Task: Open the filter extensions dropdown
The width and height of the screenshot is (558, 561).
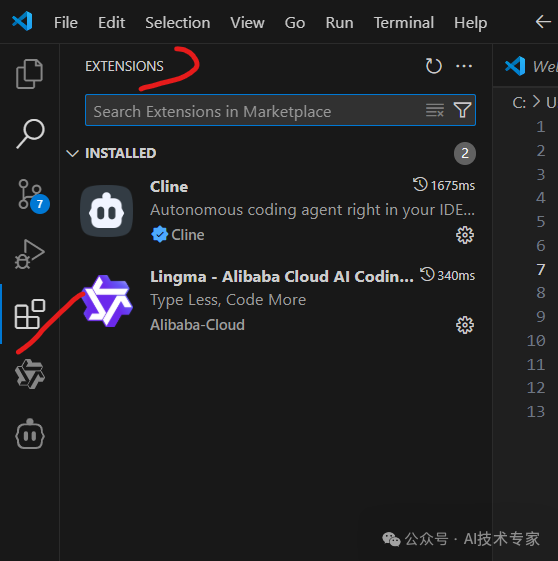Action: tap(462, 110)
